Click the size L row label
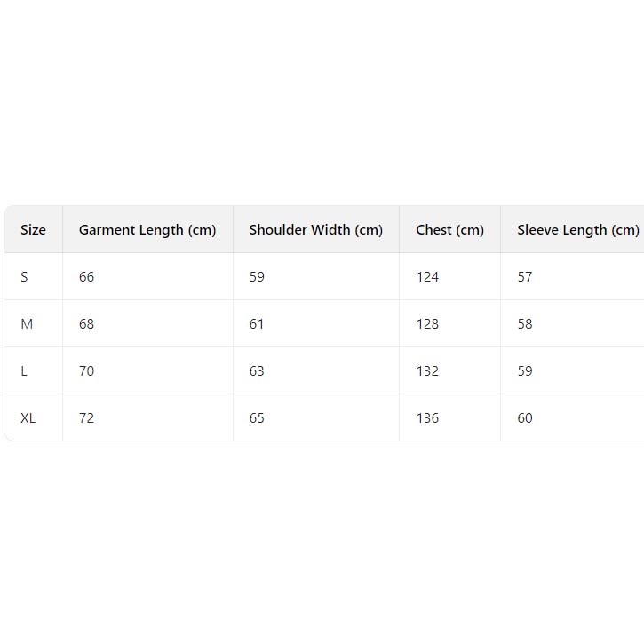644x644 pixels. (x=24, y=371)
